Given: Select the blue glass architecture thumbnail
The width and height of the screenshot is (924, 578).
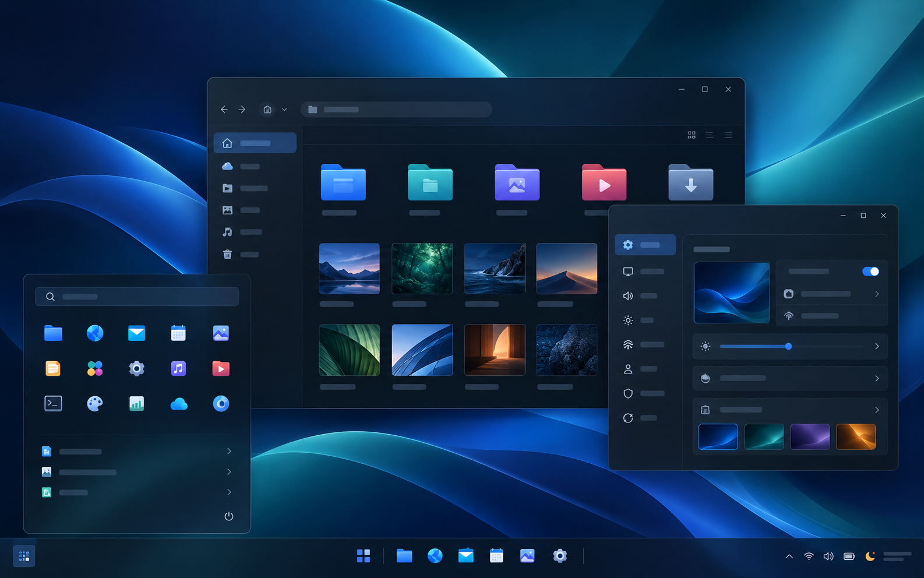Looking at the screenshot, I should click(x=422, y=350).
